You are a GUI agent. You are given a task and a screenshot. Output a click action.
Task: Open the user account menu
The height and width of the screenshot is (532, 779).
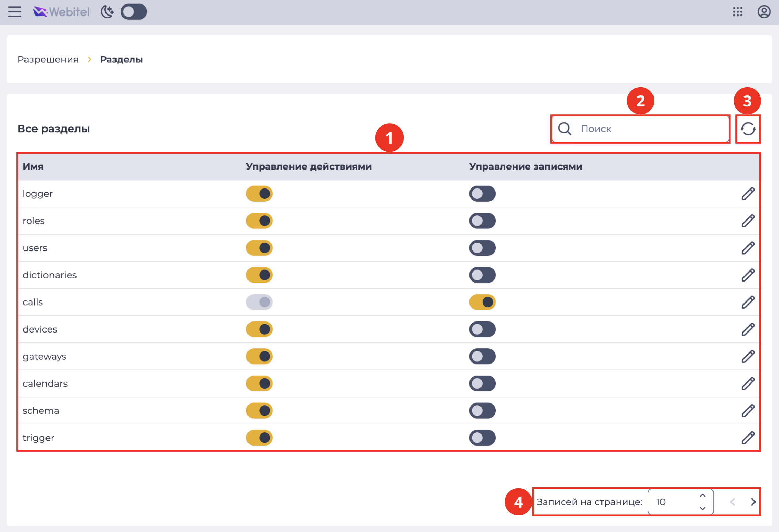[764, 12]
